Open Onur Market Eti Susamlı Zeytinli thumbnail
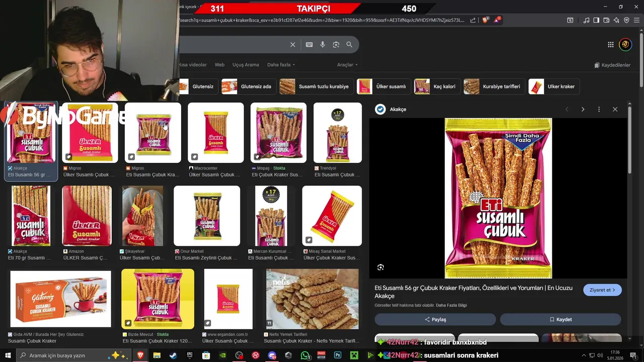The height and width of the screenshot is (362, 644). pos(207,216)
